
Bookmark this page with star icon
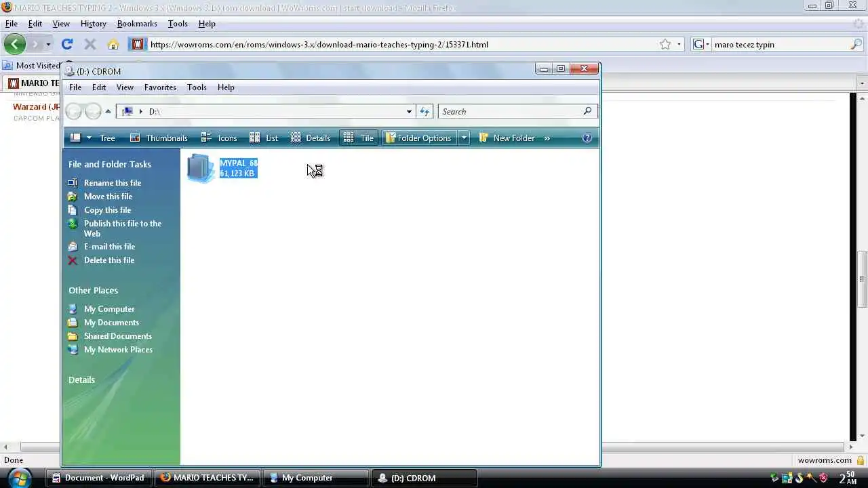[665, 44]
